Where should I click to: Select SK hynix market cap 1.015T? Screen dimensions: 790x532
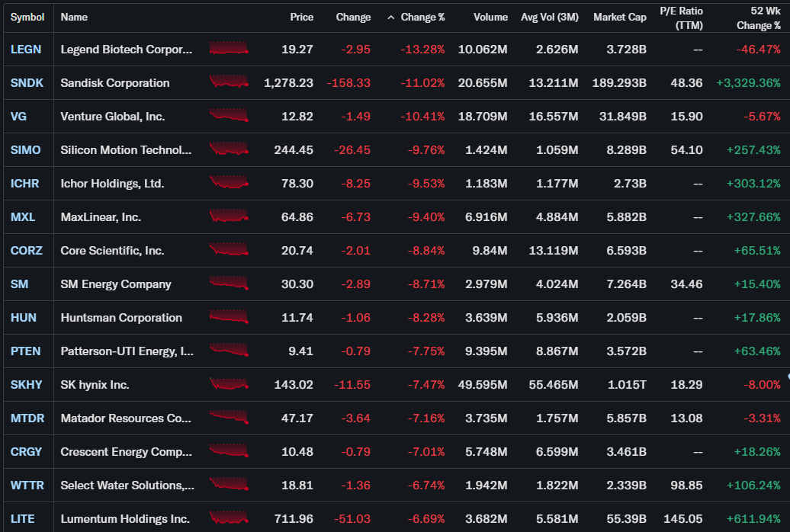tap(627, 384)
